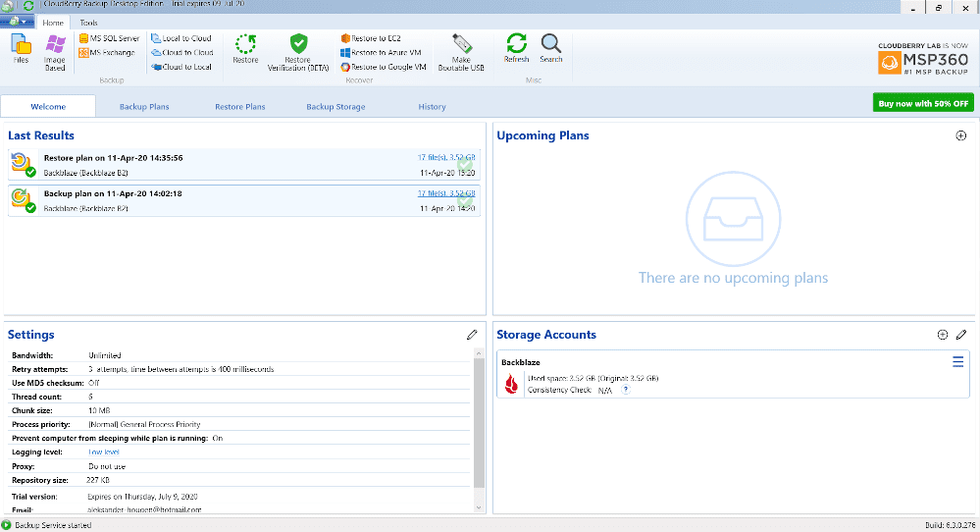
Task: Make Bootable USB
Action: 461,52
